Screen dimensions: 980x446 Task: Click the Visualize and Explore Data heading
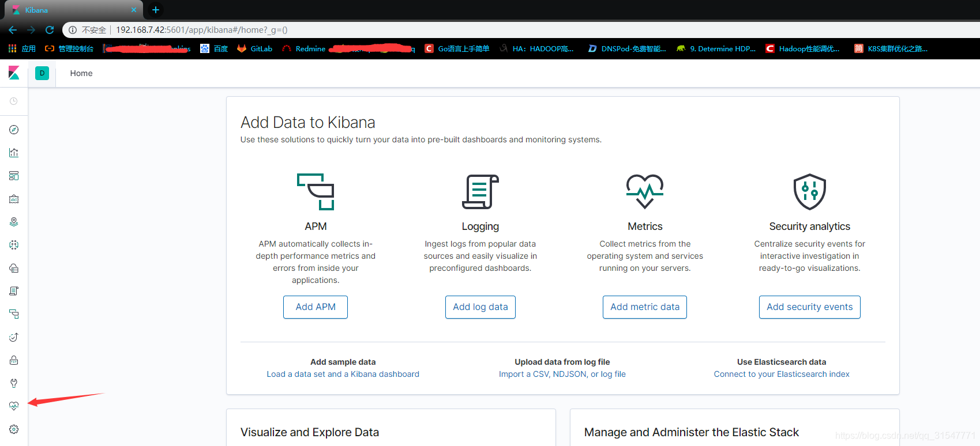click(310, 432)
